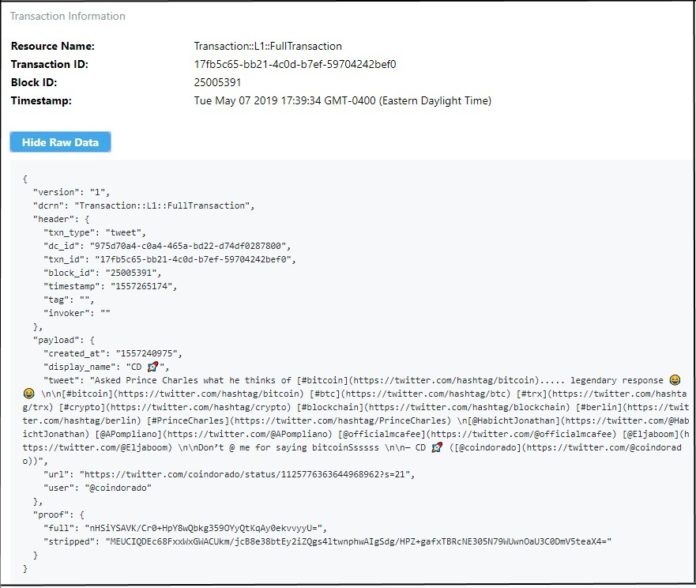Viewport: 696px width, 588px height.
Task: Click the user value @coindorado
Action: point(118,488)
